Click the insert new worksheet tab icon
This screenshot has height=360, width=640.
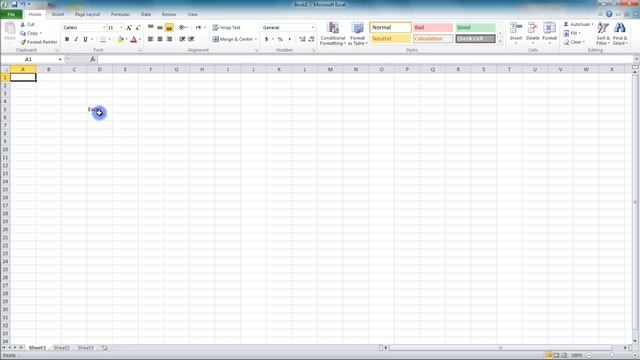[x=104, y=348]
